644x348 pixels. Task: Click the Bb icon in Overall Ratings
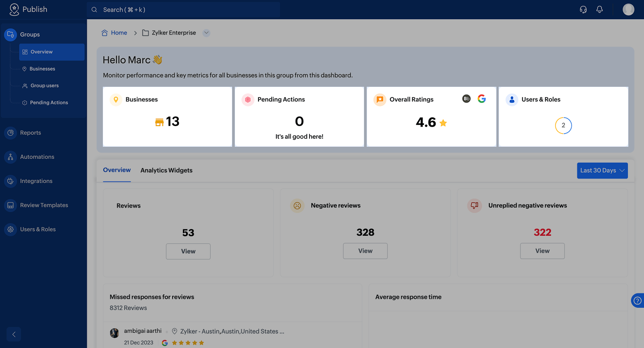click(x=466, y=99)
